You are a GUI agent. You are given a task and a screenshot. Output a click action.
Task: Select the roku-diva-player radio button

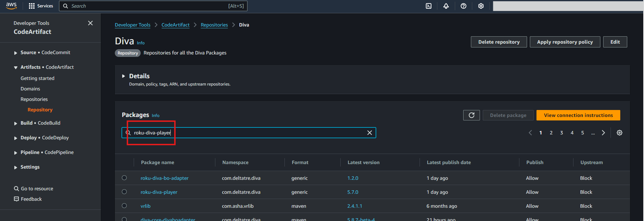[x=124, y=192]
